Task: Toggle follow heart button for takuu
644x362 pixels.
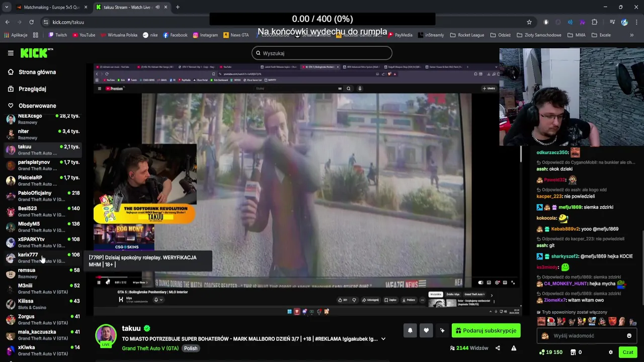Action: [x=426, y=330]
